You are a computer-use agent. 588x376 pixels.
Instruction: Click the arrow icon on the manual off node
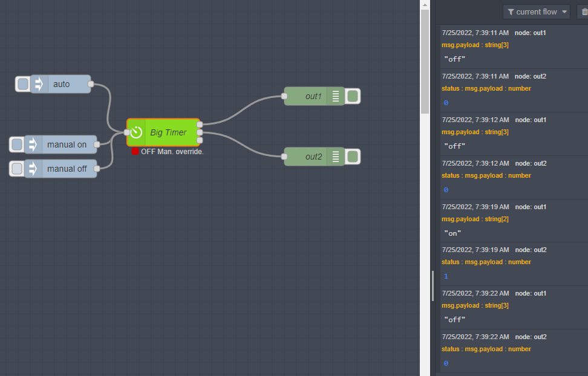click(33, 169)
